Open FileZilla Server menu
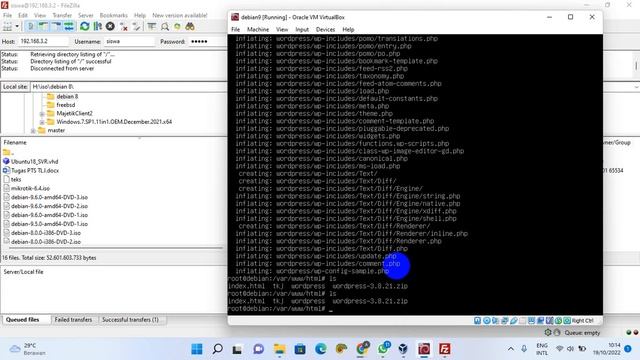Screen dimensions: 640x360 click(x=86, y=16)
